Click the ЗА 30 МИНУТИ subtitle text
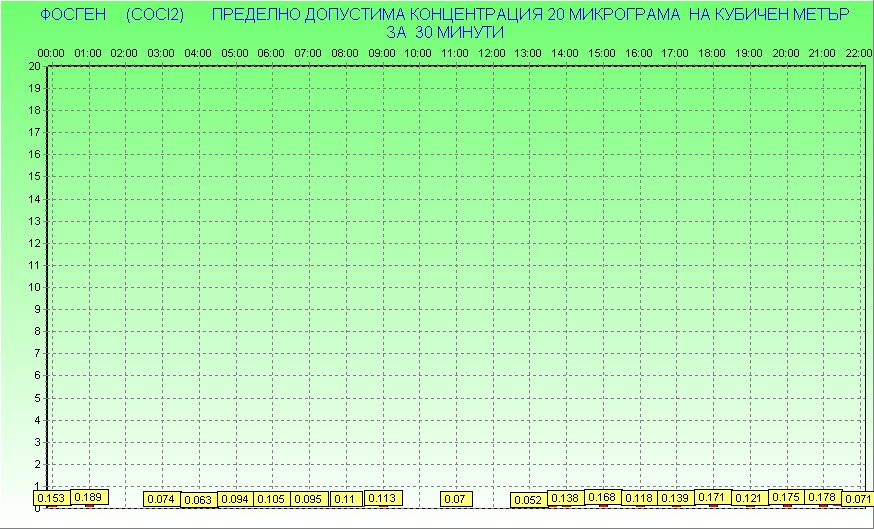874x529 pixels. pyautogui.click(x=444, y=32)
